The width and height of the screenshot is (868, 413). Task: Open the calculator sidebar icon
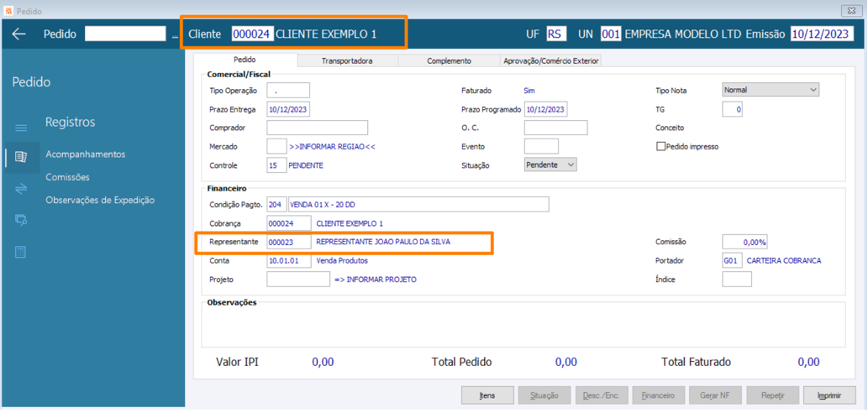pyautogui.click(x=20, y=252)
